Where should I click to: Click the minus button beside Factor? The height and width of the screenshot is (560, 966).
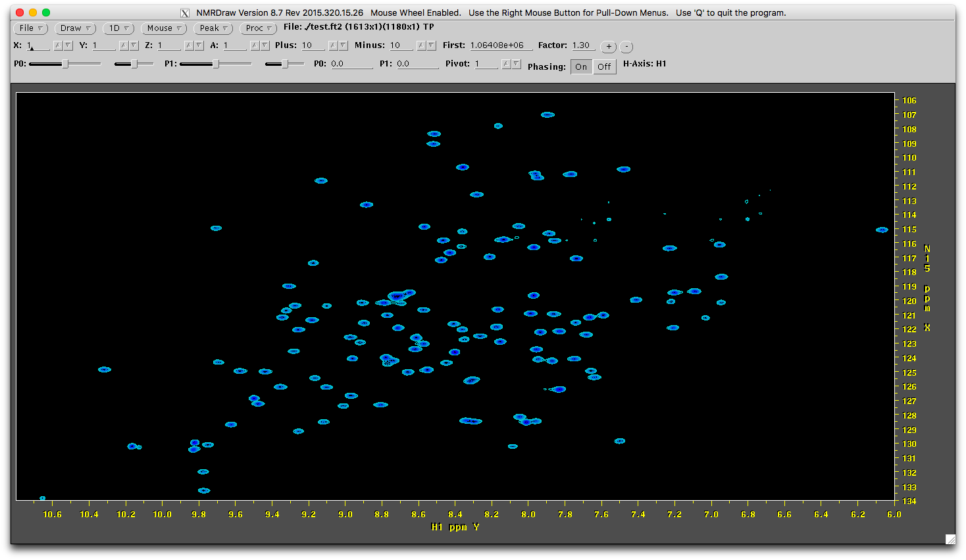(x=626, y=47)
